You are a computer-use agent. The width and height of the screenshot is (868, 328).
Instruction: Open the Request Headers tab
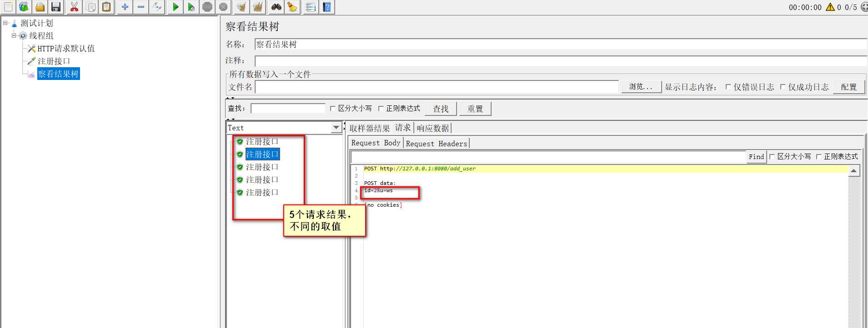pos(437,144)
